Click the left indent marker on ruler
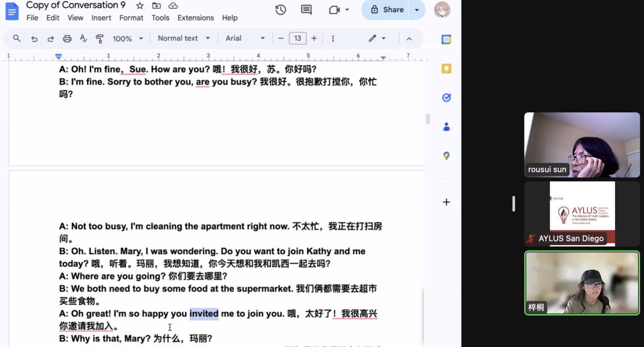The image size is (644, 347). tap(58, 56)
